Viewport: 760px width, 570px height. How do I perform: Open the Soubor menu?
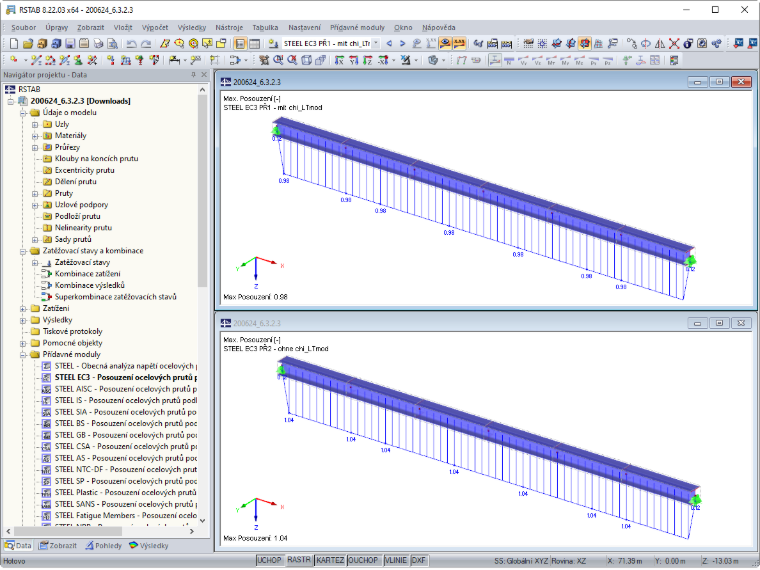[x=23, y=28]
